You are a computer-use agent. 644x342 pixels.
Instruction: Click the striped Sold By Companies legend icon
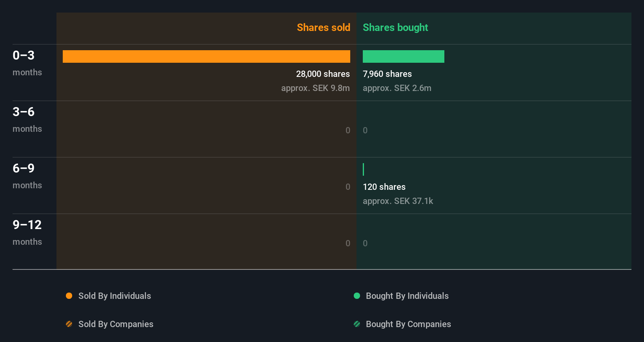(x=69, y=324)
